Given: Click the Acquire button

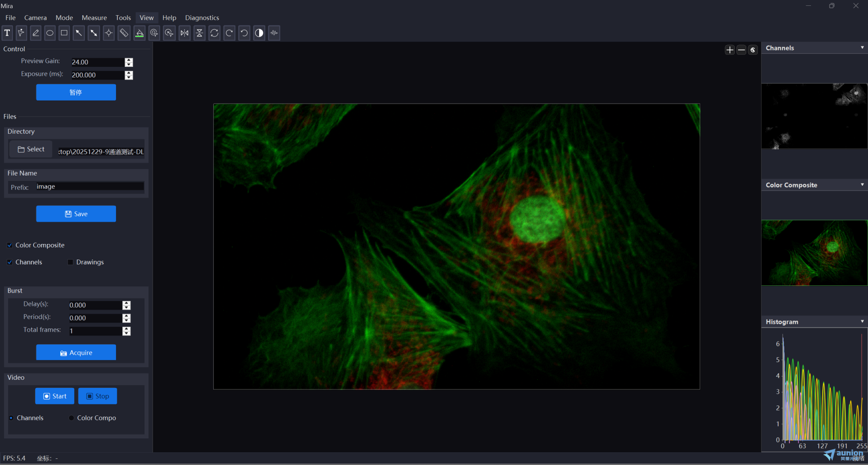Looking at the screenshot, I should tap(76, 353).
